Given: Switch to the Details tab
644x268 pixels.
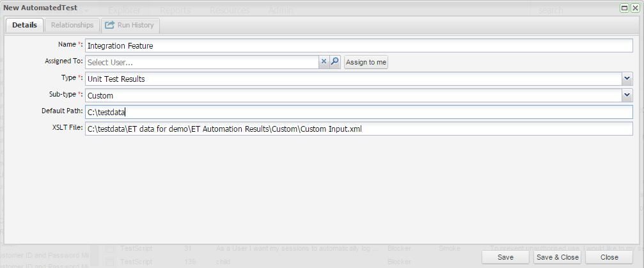Looking at the screenshot, I should (x=24, y=25).
